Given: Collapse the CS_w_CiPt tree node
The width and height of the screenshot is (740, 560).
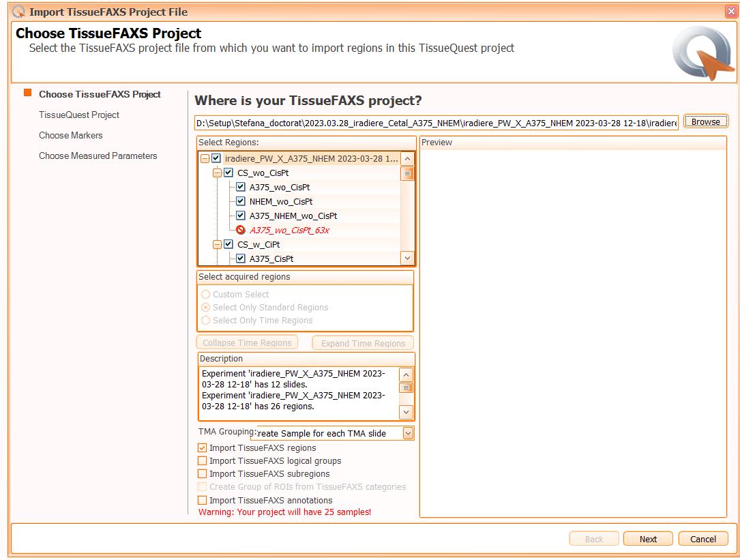Looking at the screenshot, I should [217, 245].
